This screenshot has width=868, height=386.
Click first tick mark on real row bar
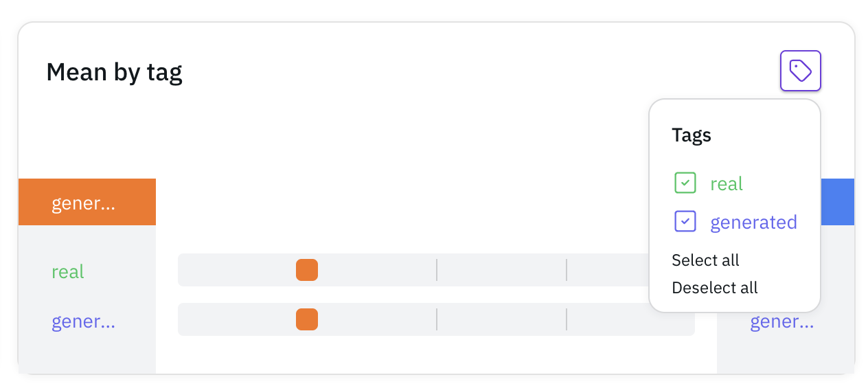[x=437, y=270]
